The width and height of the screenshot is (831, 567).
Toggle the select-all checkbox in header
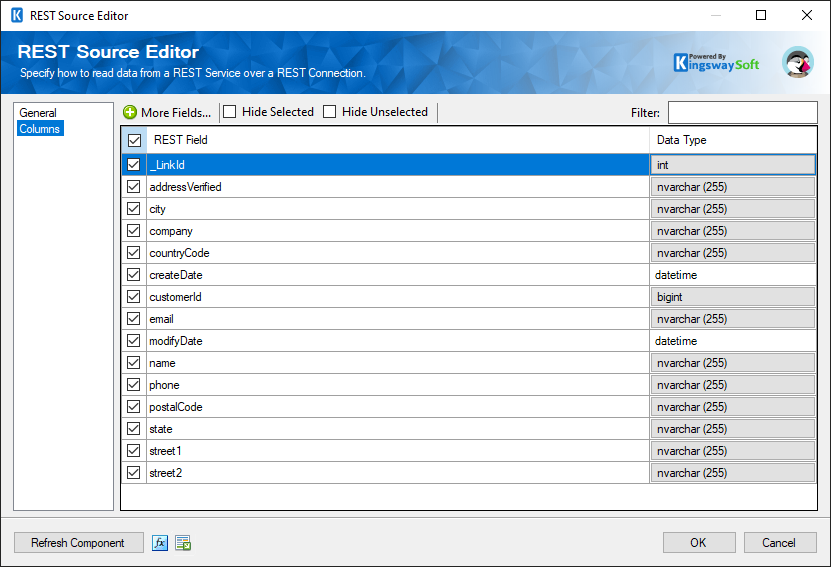(x=134, y=140)
